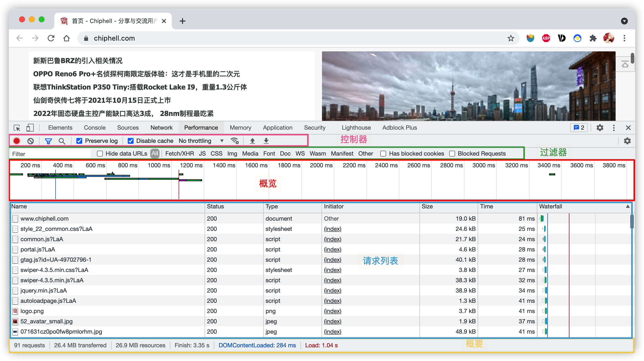Click the Waterfall column sort arrow

click(628, 207)
